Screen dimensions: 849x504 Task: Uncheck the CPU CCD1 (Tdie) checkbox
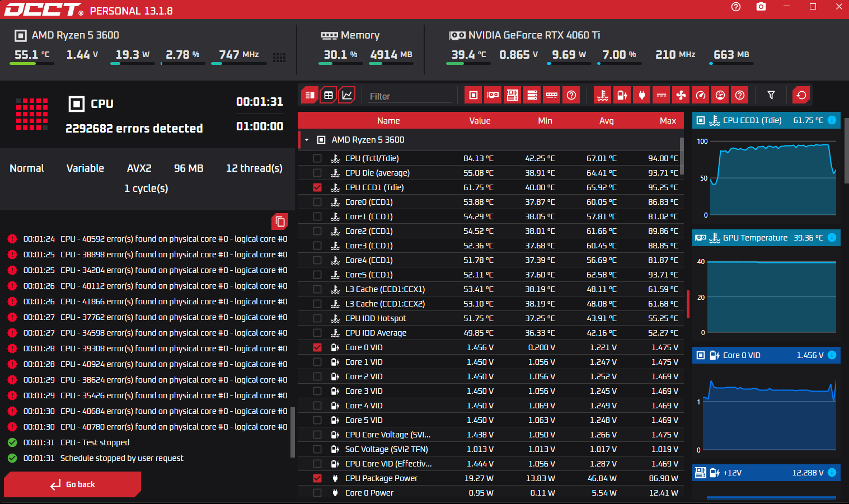coord(317,187)
